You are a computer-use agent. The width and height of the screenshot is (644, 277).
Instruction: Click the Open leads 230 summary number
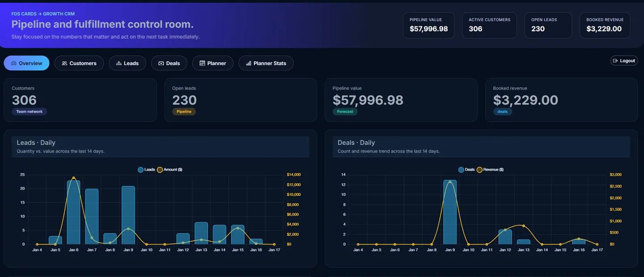(x=184, y=100)
